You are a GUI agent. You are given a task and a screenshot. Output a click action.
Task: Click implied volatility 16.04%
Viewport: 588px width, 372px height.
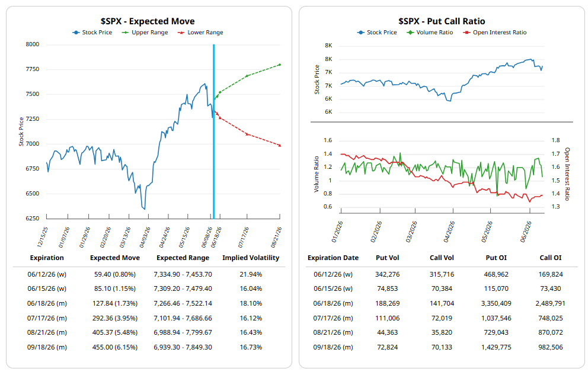click(251, 289)
